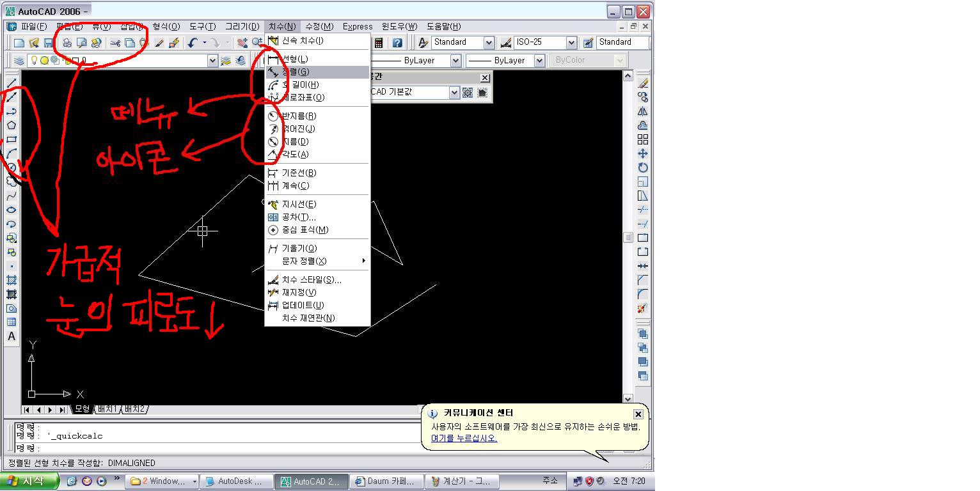Switch to Daum 카페 taskbar window
Image resolution: width=980 pixels, height=491 pixels.
pos(386,481)
